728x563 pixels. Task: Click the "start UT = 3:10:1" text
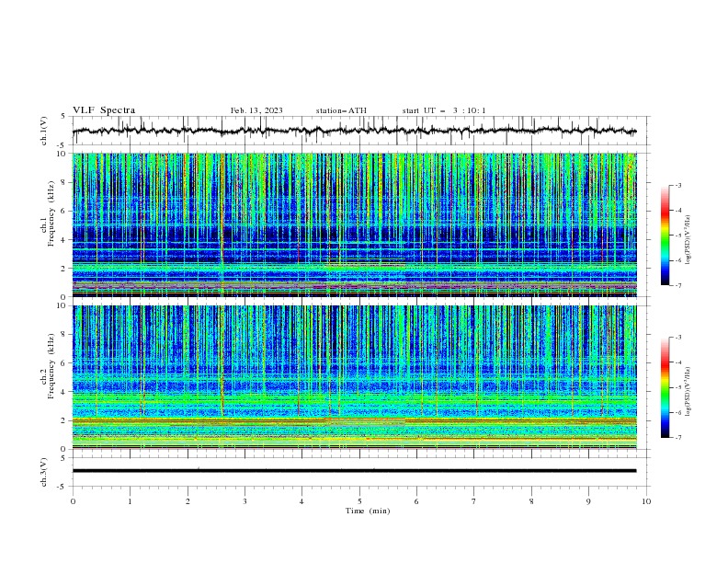[444, 110]
